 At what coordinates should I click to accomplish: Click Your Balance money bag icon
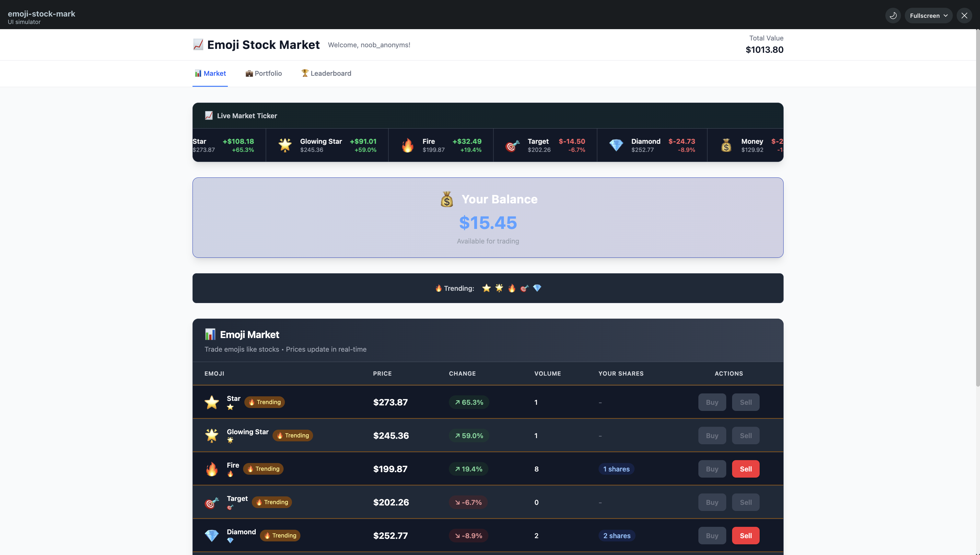pos(447,199)
